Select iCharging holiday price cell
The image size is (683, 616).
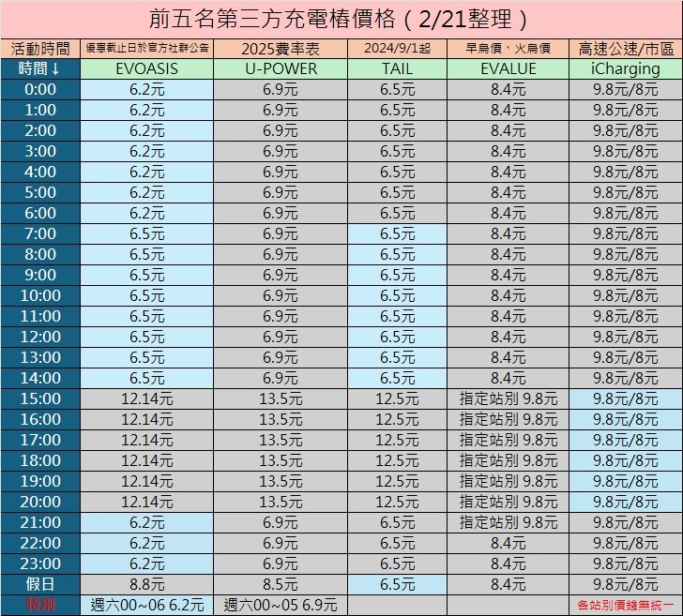626,584
